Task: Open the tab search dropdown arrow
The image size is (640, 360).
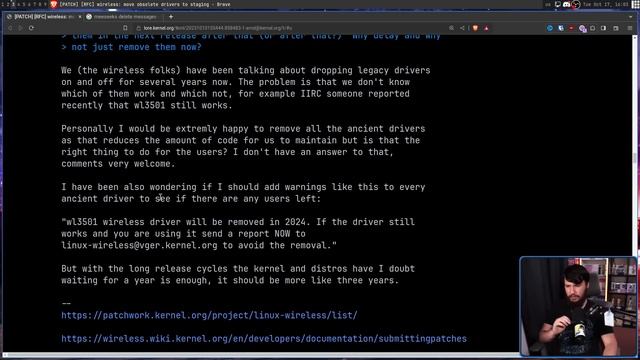Action: (631, 17)
